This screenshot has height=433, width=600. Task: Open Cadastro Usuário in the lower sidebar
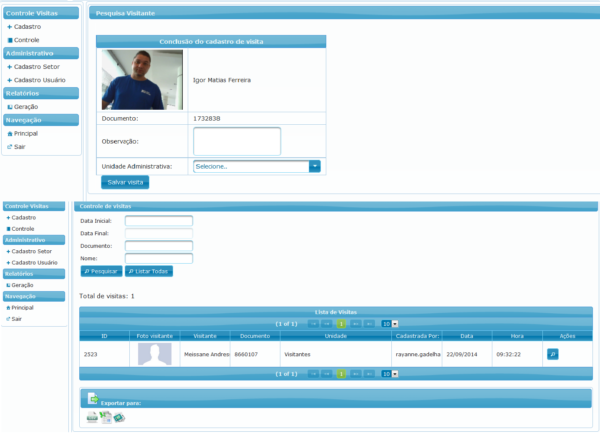click(x=34, y=263)
